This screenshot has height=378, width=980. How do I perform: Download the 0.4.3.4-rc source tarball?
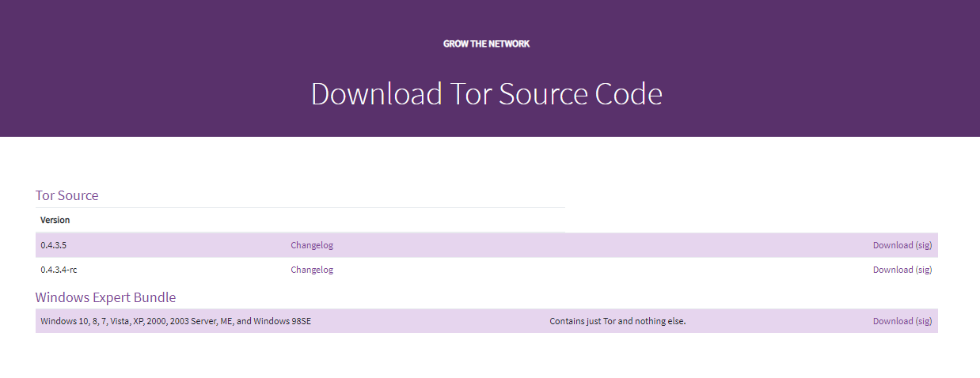[x=893, y=270]
